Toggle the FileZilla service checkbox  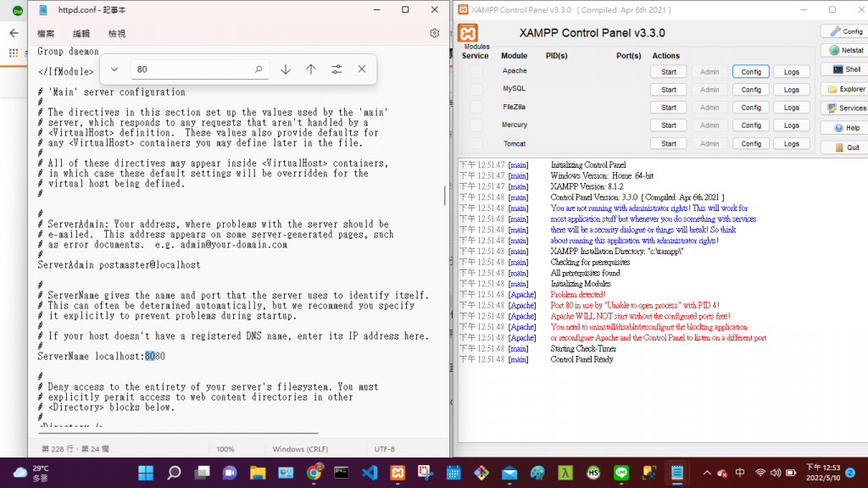pyautogui.click(x=476, y=108)
